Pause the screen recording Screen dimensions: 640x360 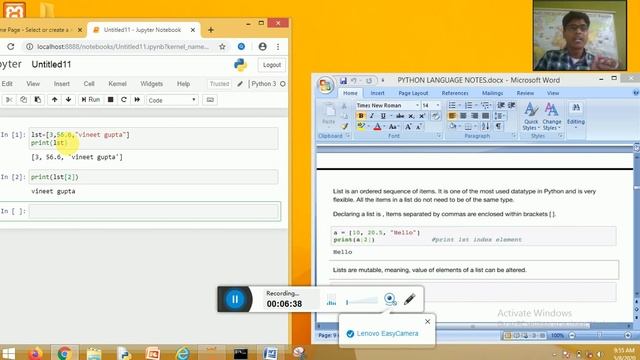(x=235, y=299)
